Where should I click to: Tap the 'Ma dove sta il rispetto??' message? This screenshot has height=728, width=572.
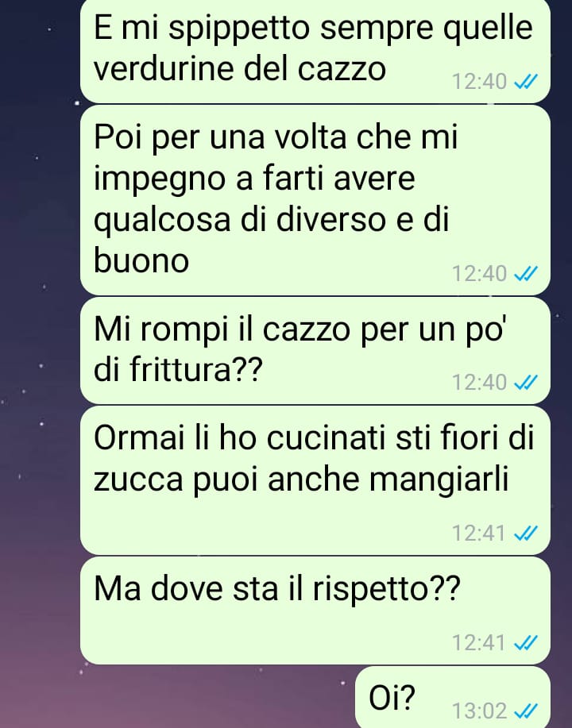point(315,611)
